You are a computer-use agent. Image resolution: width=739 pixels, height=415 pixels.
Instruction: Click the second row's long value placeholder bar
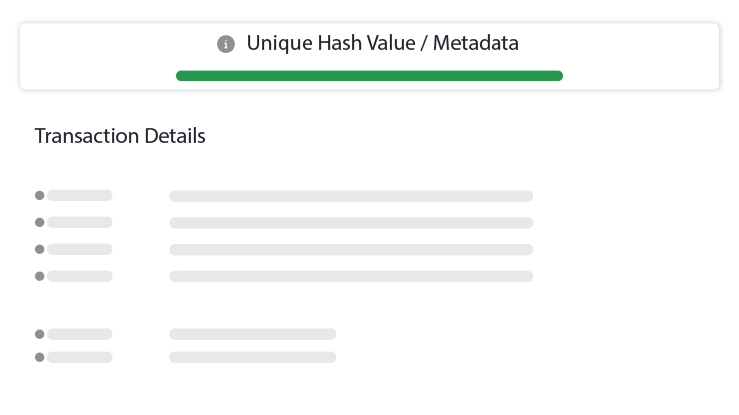tap(351, 223)
